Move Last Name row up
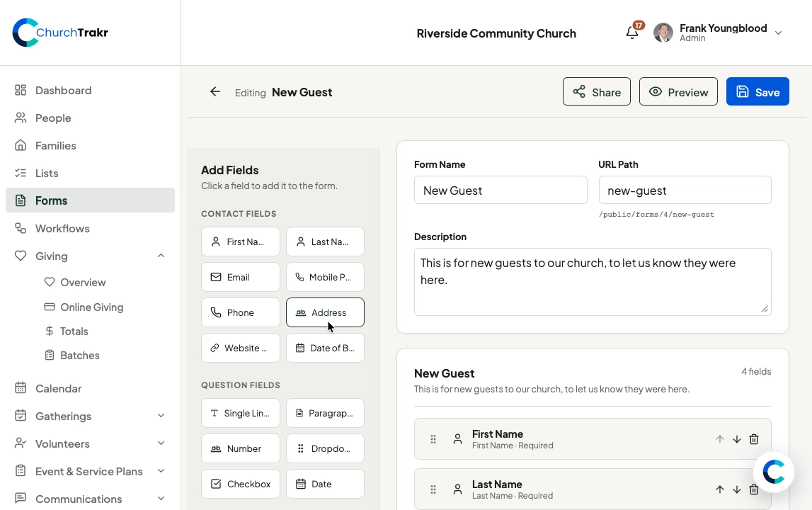This screenshot has width=812, height=510. click(x=720, y=489)
